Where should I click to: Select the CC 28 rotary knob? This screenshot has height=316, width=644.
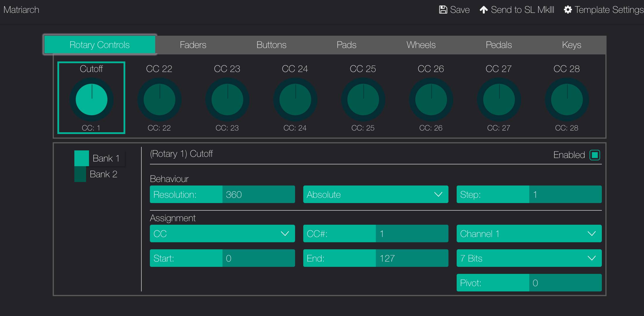tap(567, 99)
